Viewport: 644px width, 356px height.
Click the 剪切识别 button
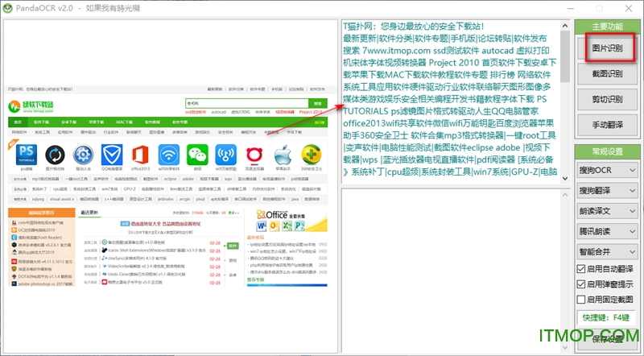608,99
